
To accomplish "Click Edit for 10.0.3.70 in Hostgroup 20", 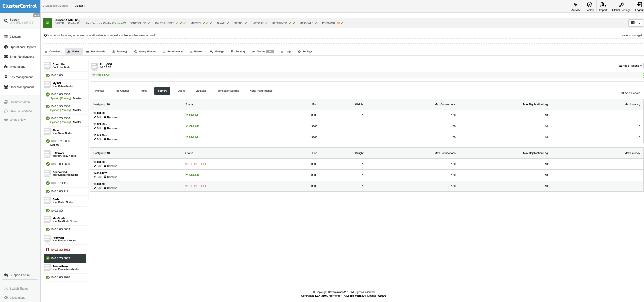I will tap(98, 139).
